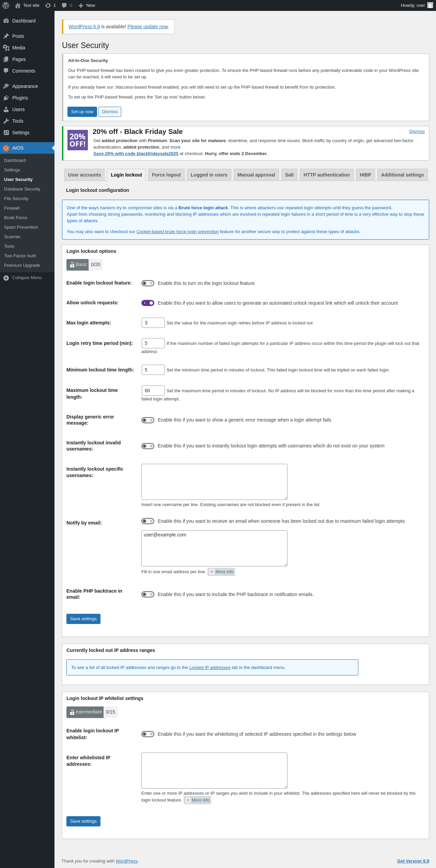The height and width of the screenshot is (868, 436).
Task: Open the New content dropdown in admin bar
Action: pyautogui.click(x=87, y=5)
